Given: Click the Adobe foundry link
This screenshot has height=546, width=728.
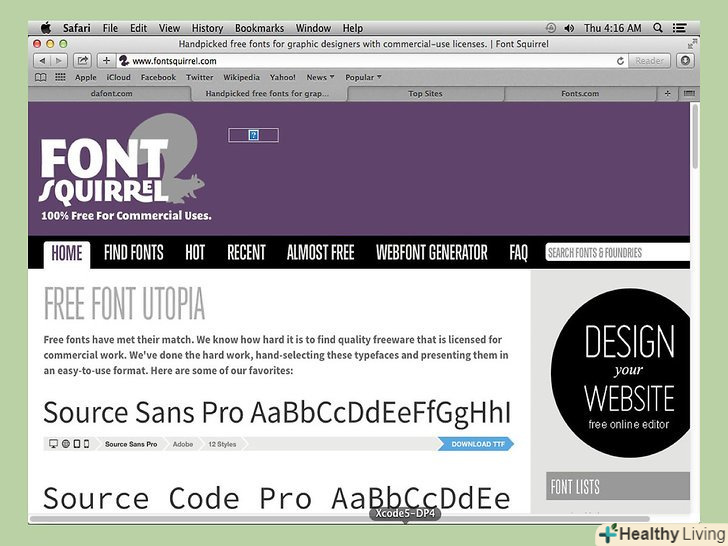Looking at the screenshot, I should (x=183, y=444).
